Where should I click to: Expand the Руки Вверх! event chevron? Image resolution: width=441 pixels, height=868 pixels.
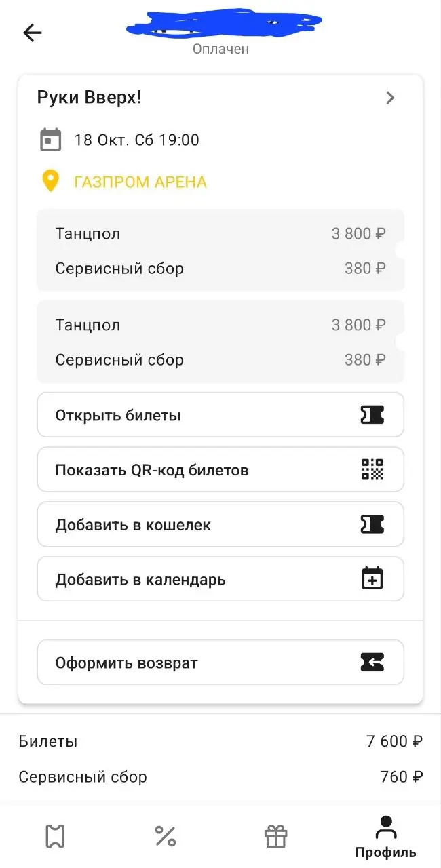pyautogui.click(x=390, y=98)
